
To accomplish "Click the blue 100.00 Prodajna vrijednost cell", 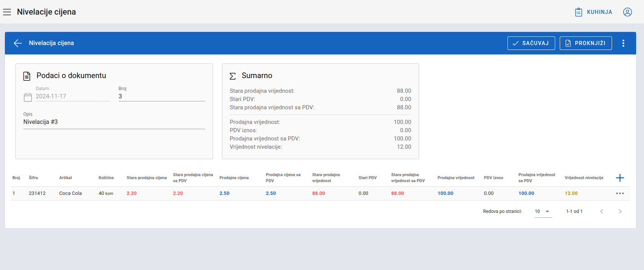I will (445, 193).
